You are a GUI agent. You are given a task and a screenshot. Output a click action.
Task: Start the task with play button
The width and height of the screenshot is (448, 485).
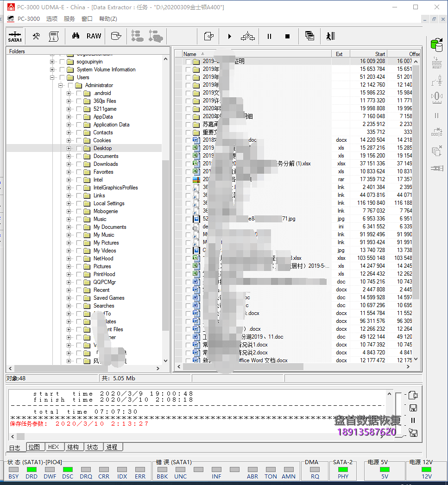[230, 37]
